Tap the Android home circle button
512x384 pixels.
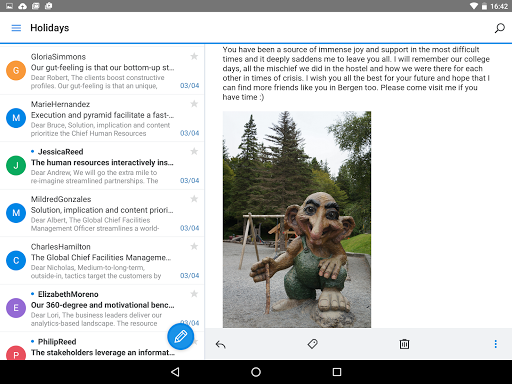[x=256, y=372]
